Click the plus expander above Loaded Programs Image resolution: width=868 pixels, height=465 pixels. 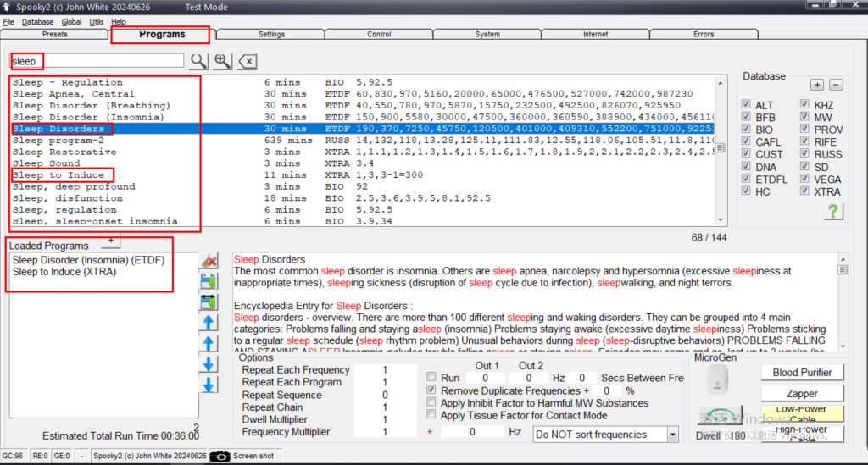109,241
